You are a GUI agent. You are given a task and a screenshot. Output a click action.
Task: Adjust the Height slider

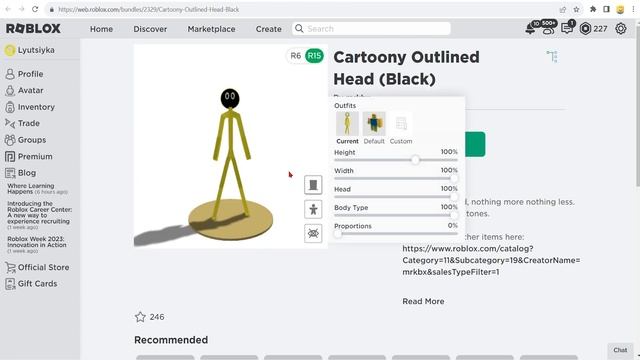396,160
